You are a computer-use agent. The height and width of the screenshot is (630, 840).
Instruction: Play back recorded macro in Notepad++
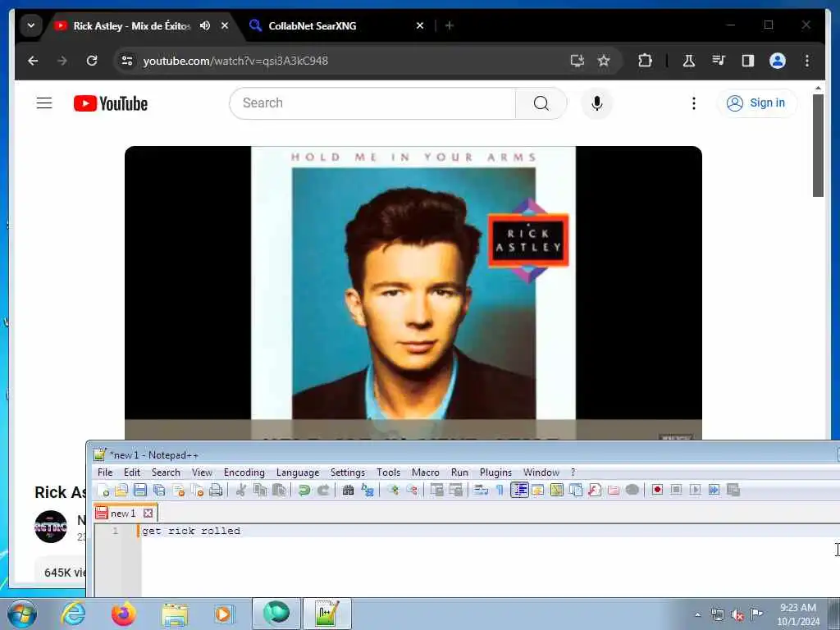[696, 491]
